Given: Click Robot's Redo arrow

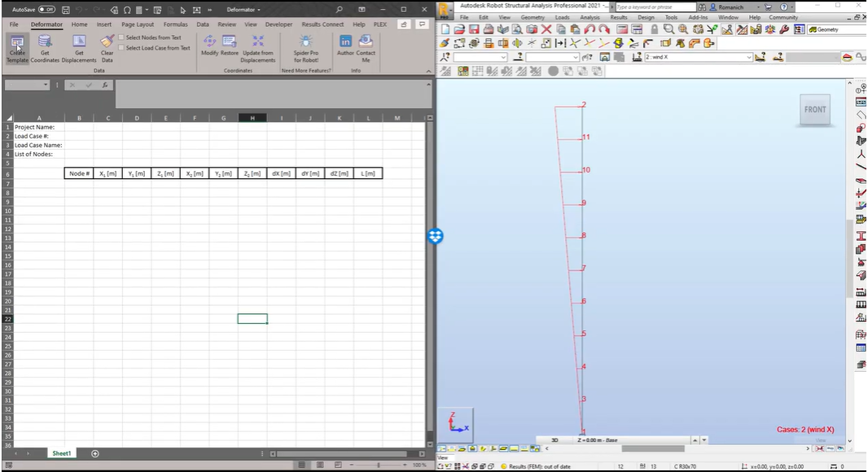Looking at the screenshot, I should [604, 29].
